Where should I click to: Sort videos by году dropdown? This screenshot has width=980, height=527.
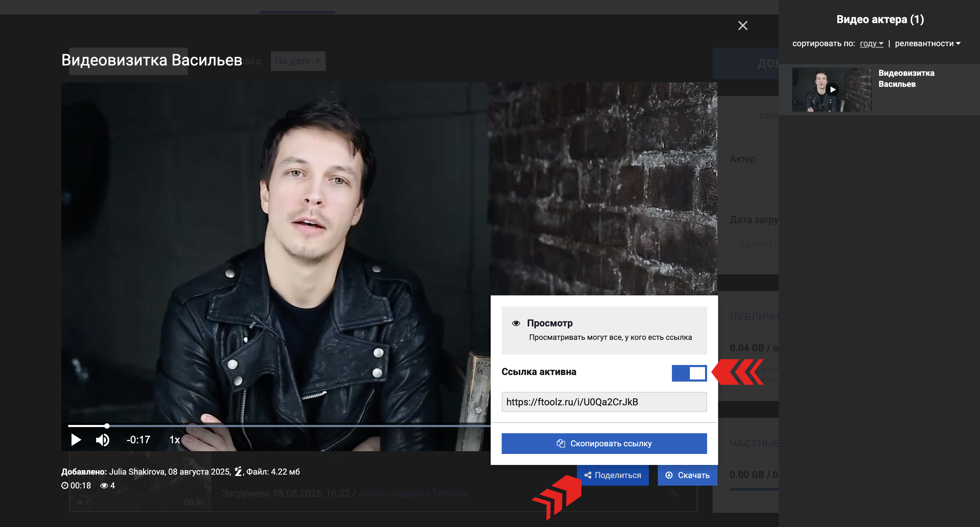click(x=871, y=43)
